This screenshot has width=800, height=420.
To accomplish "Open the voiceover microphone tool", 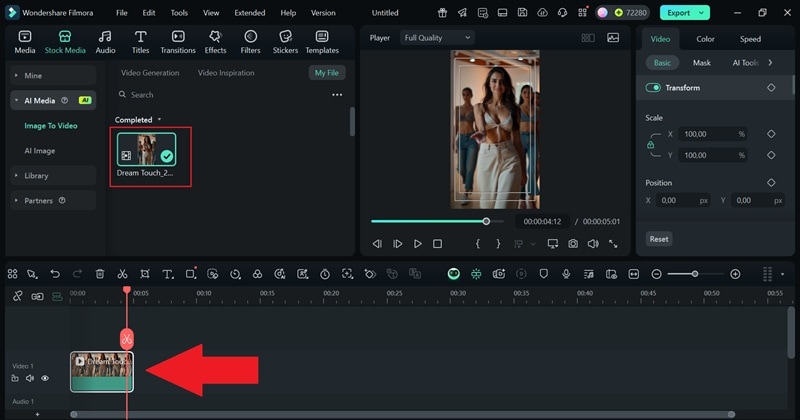I will click(x=566, y=274).
